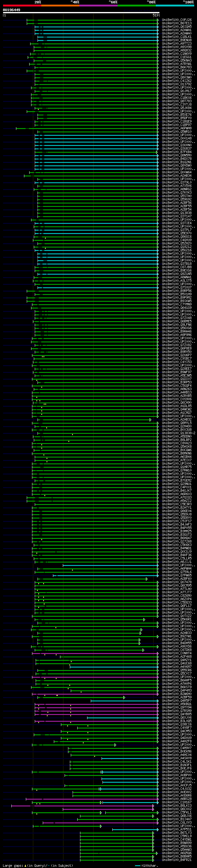The image size is (197, 868).
Task: Open the UniRef100_B5DFY0 entry
Action: pos(176,118)
